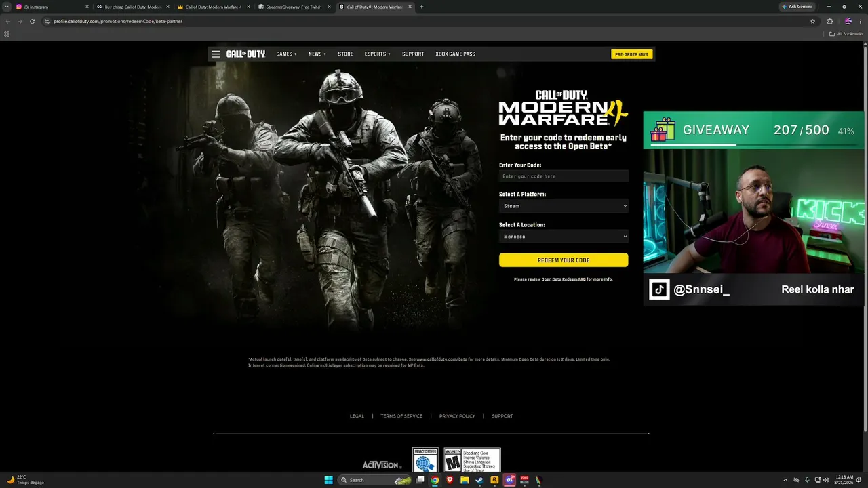The width and height of the screenshot is (868, 488).
Task: Open the Chrome extensions puzzle icon
Action: point(830,21)
